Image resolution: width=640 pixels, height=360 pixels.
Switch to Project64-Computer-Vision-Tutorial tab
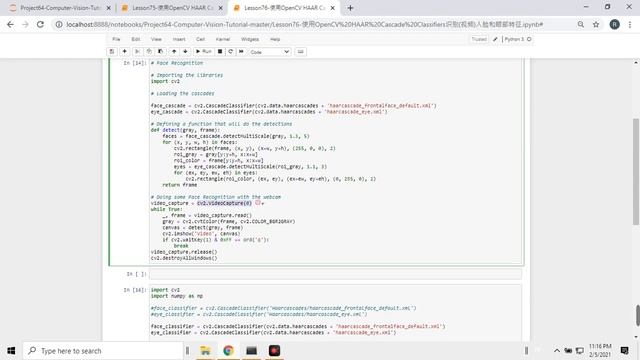[x=60, y=8]
